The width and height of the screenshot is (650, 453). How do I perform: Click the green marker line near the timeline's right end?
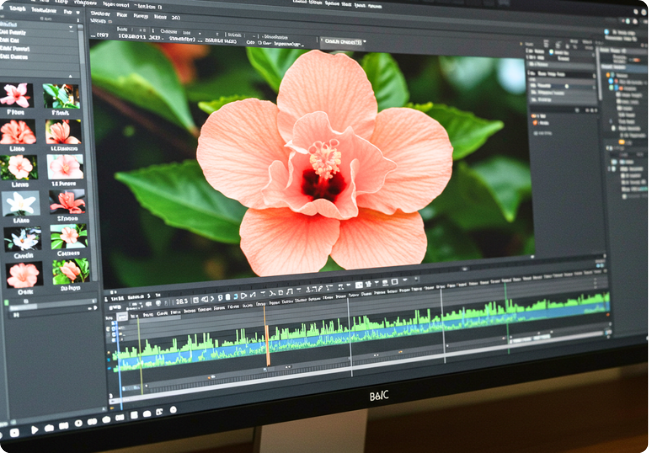coord(507,319)
